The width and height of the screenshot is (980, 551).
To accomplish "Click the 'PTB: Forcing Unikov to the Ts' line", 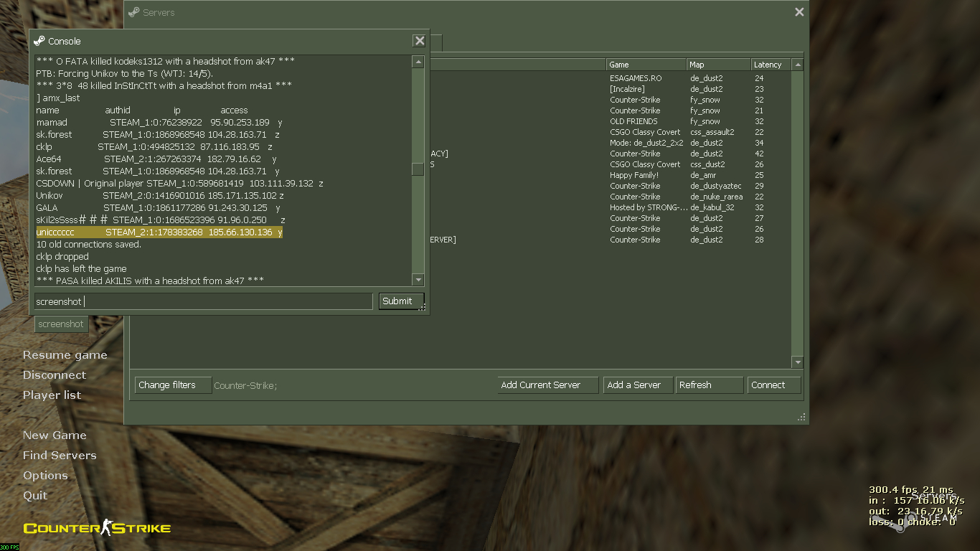I will tap(124, 74).
